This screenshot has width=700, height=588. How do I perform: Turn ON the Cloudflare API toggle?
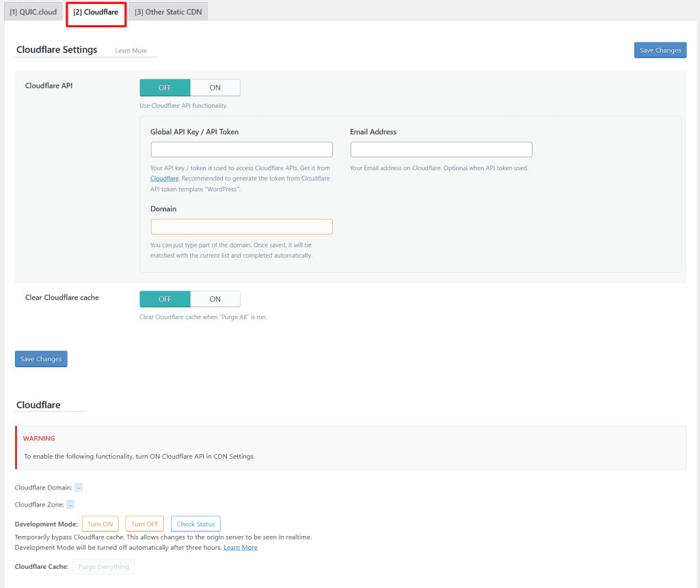(x=215, y=87)
